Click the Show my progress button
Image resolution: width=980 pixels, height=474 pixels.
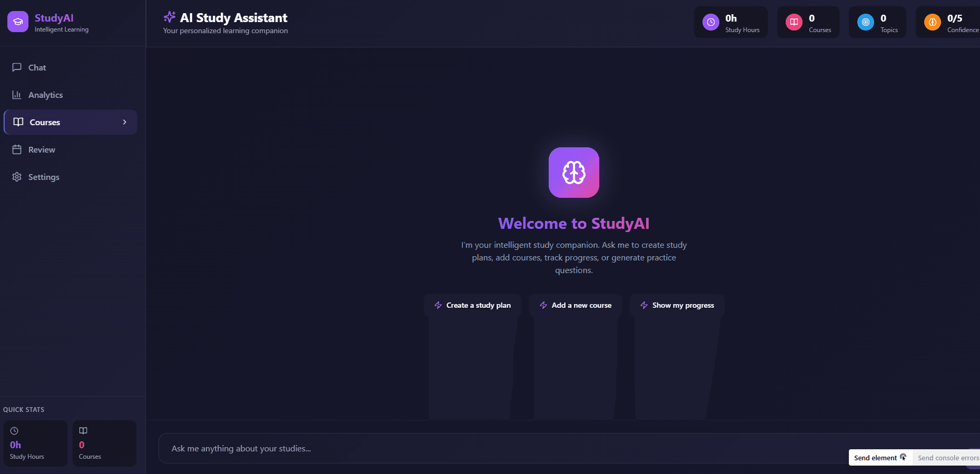tap(677, 305)
